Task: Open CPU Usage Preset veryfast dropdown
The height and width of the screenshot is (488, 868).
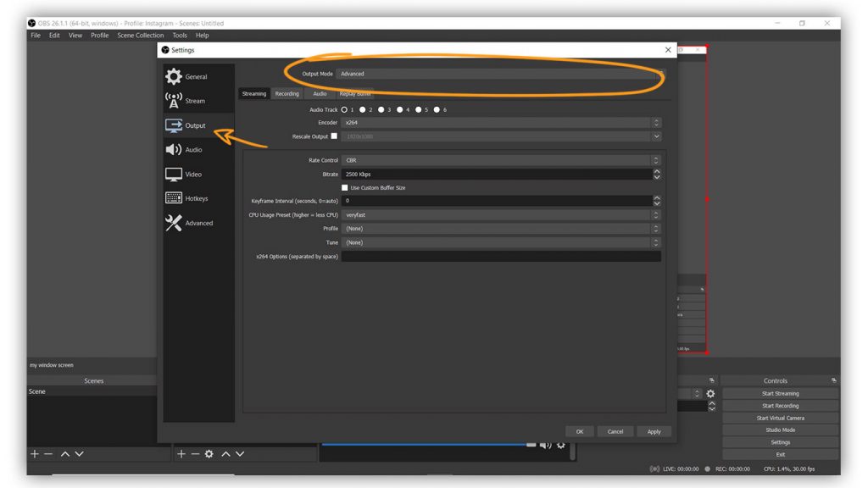Action: pyautogui.click(x=501, y=214)
